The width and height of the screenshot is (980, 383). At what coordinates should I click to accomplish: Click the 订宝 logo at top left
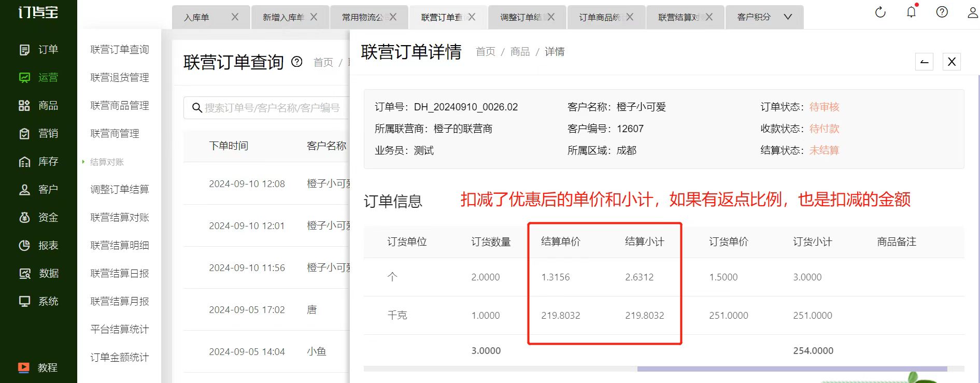[x=38, y=12]
